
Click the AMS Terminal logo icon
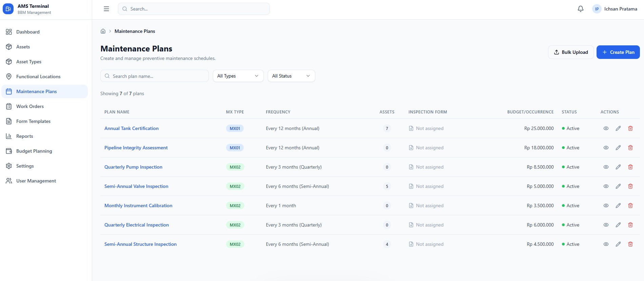tap(8, 9)
